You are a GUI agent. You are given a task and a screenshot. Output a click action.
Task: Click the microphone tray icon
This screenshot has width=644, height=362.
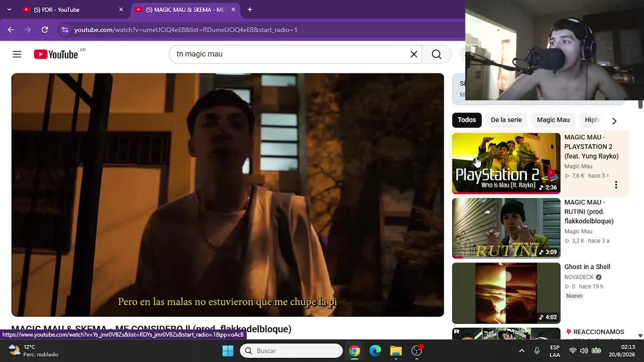click(537, 350)
